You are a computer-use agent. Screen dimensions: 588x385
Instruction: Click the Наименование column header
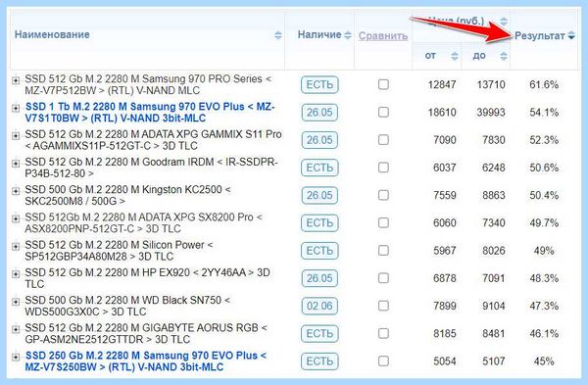[52, 34]
